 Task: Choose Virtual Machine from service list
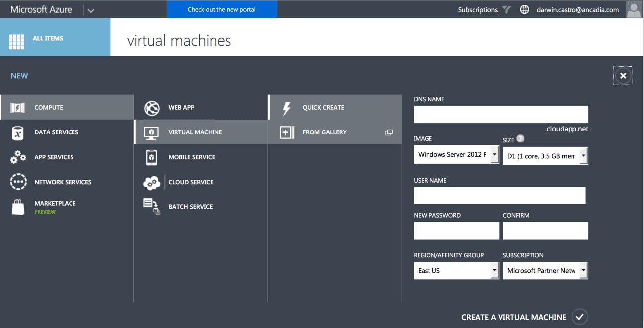(x=201, y=132)
